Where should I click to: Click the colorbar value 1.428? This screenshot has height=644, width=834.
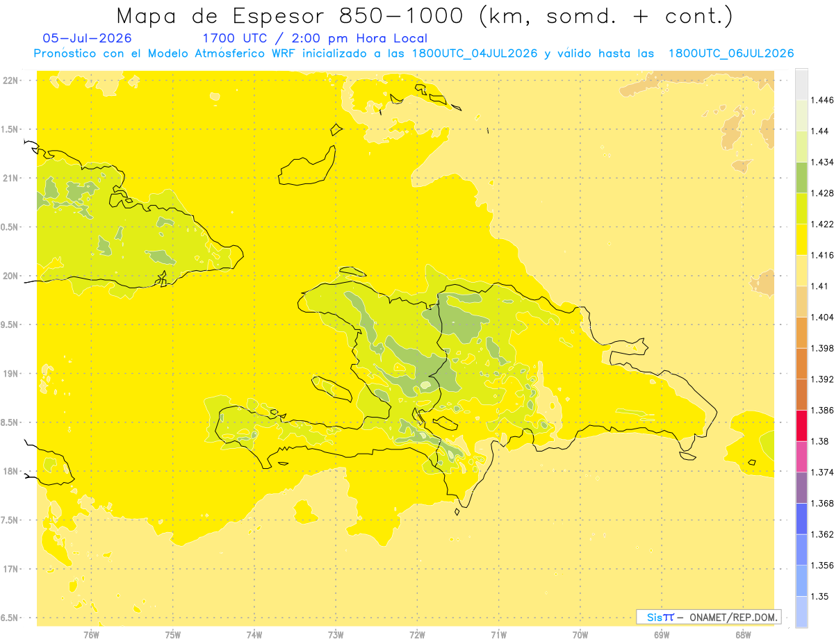823,193
